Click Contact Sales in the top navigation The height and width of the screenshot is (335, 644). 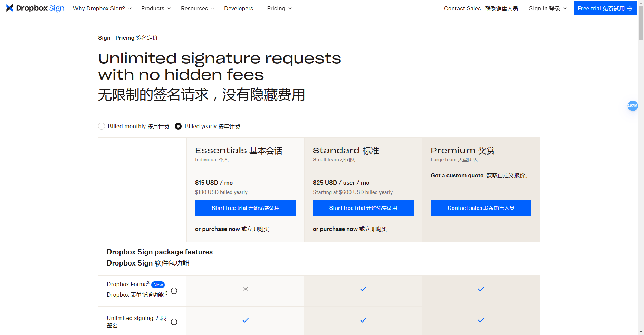tap(481, 8)
